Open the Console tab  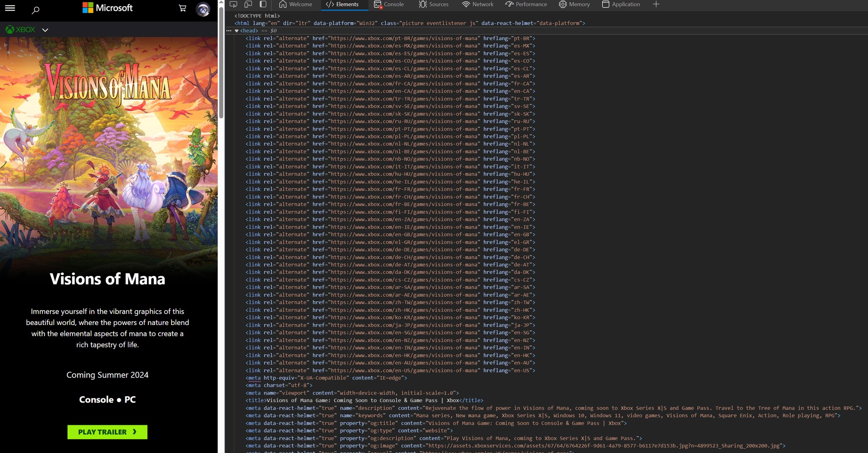[389, 4]
